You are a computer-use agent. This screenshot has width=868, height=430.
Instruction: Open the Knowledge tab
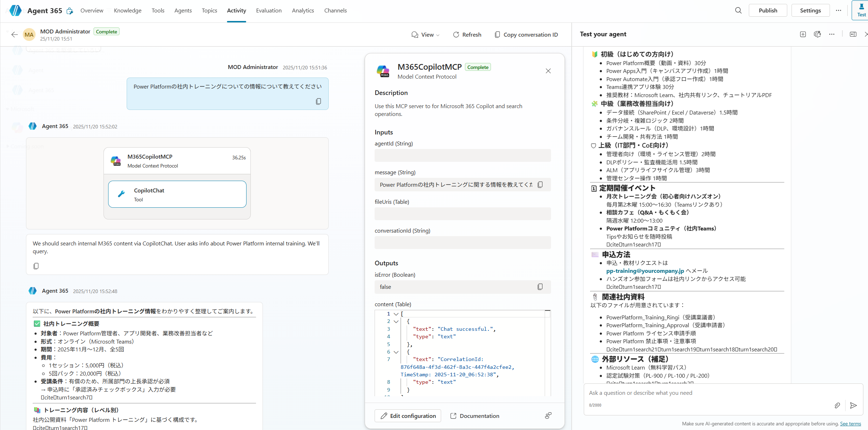pos(127,10)
